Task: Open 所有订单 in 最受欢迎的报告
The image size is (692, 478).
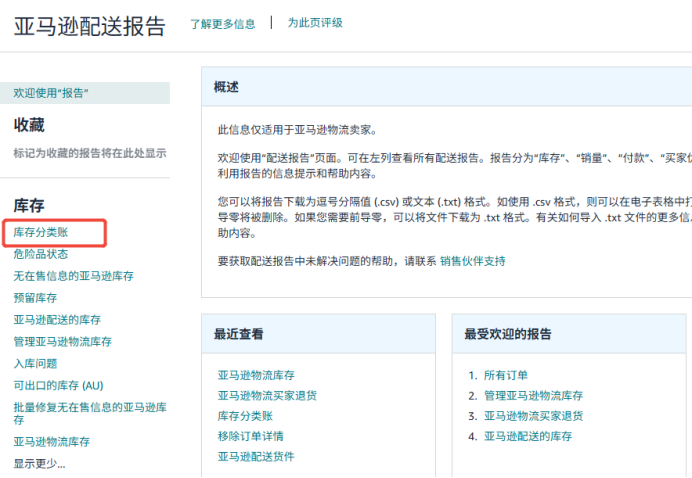Action: coord(506,375)
